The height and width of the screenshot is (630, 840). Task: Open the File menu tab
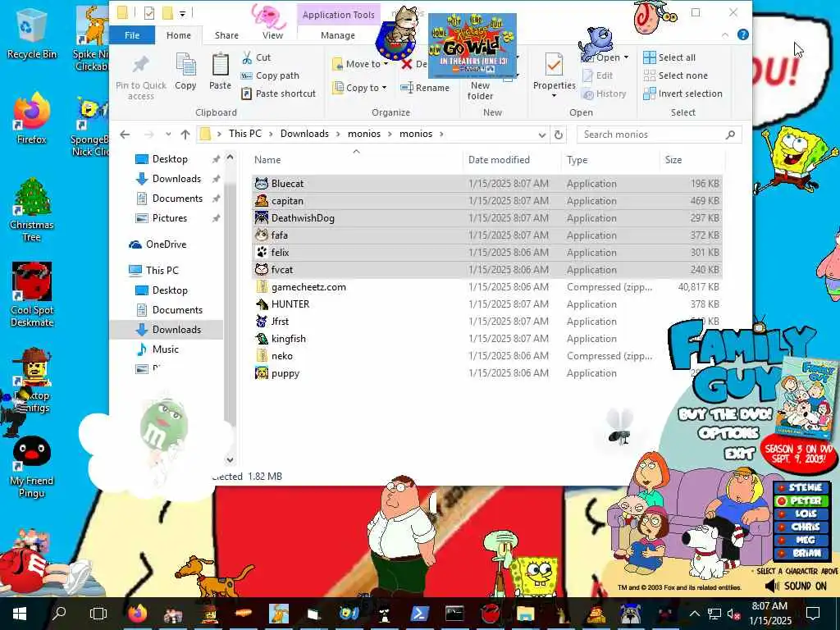pos(132,35)
